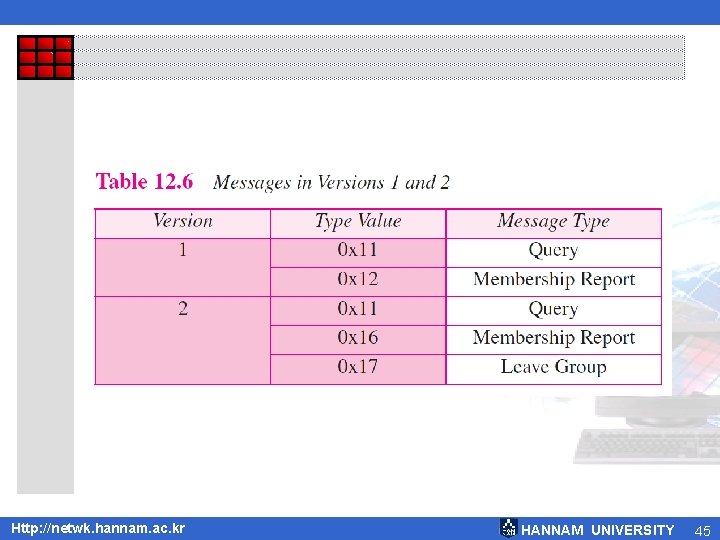This screenshot has height=540, width=720.
Task: Select the Version 2 cell
Action: pos(183,340)
